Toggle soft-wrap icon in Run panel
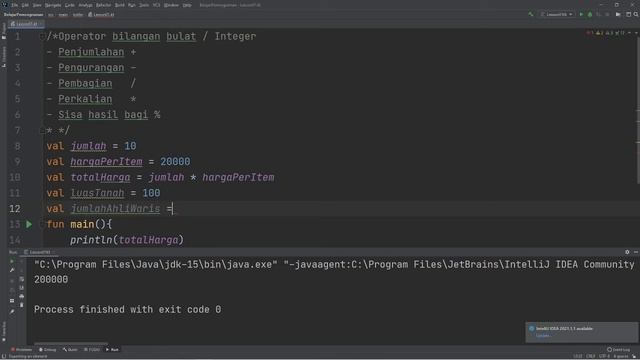640x360 pixels. point(22,279)
